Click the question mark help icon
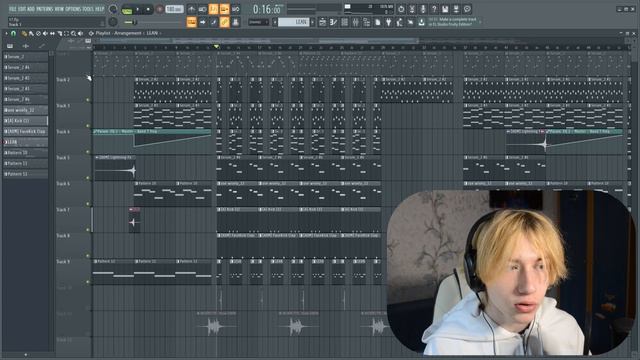Image resolution: width=640 pixels, height=360 pixels. 434,9
